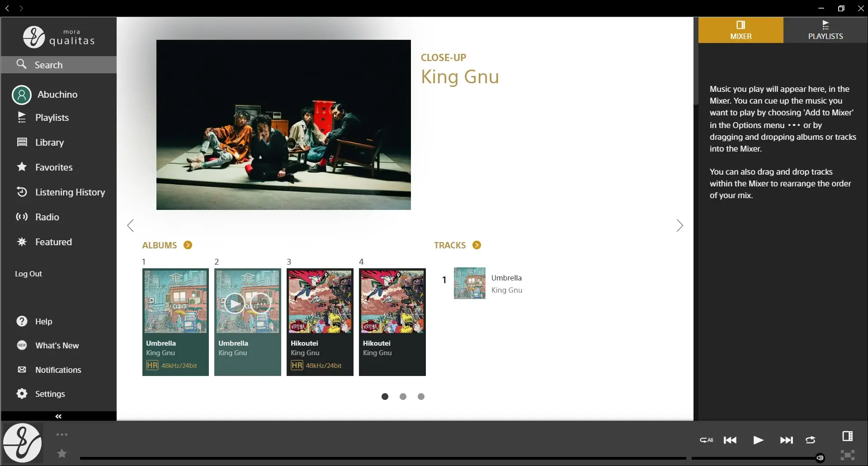Click the now-playing artwork in player bar
This screenshot has width=868, height=466.
[x=22, y=443]
